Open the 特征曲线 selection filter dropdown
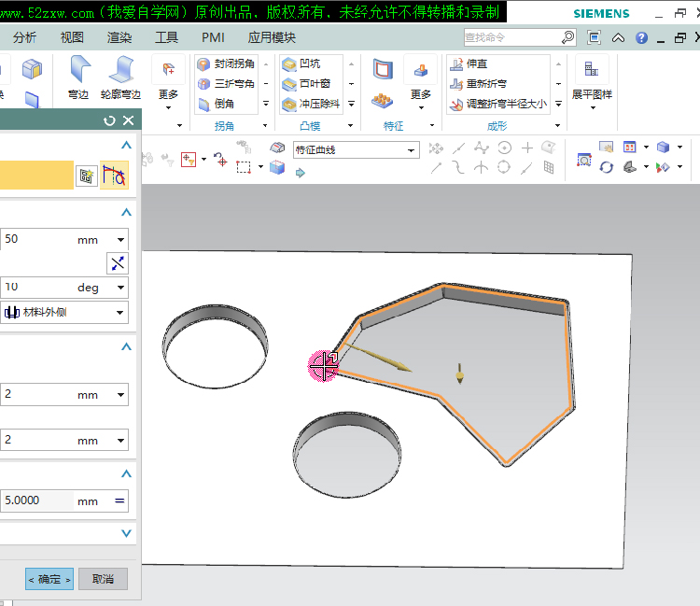The image size is (700, 606). pyautogui.click(x=357, y=149)
